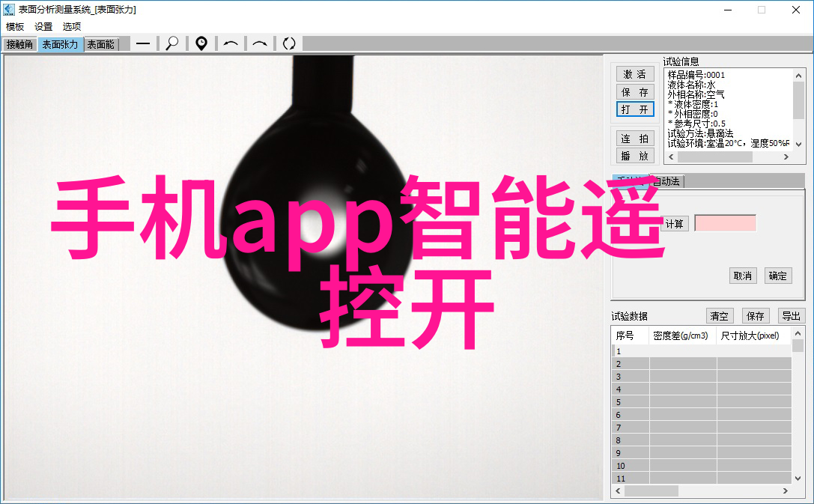Select the straight line tool icon
This screenshot has height=504, width=814.
tap(143, 44)
